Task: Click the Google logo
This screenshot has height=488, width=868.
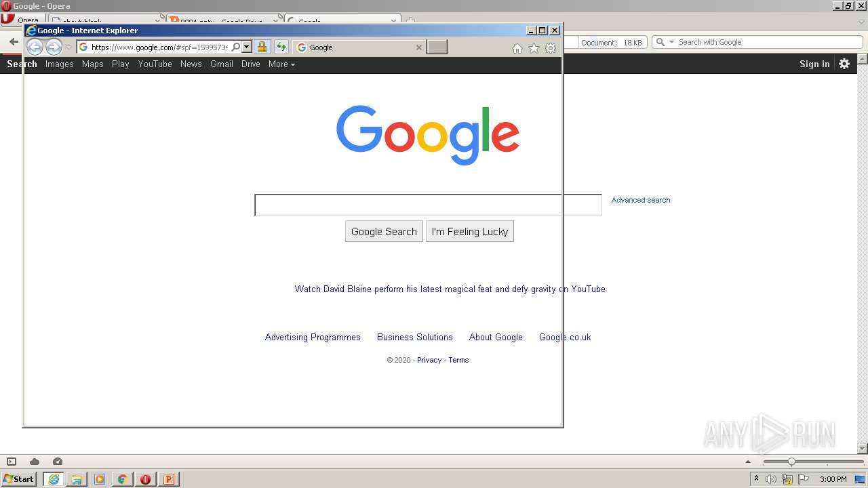Action: (x=428, y=134)
